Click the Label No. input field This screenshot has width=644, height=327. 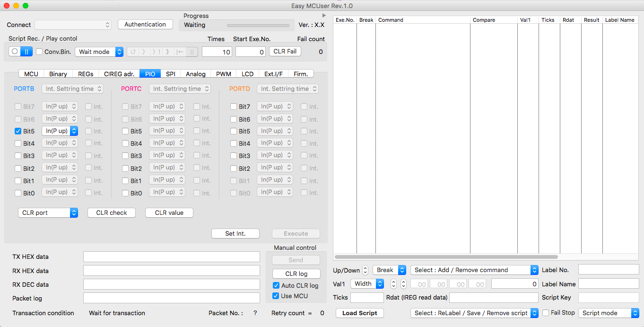609,270
